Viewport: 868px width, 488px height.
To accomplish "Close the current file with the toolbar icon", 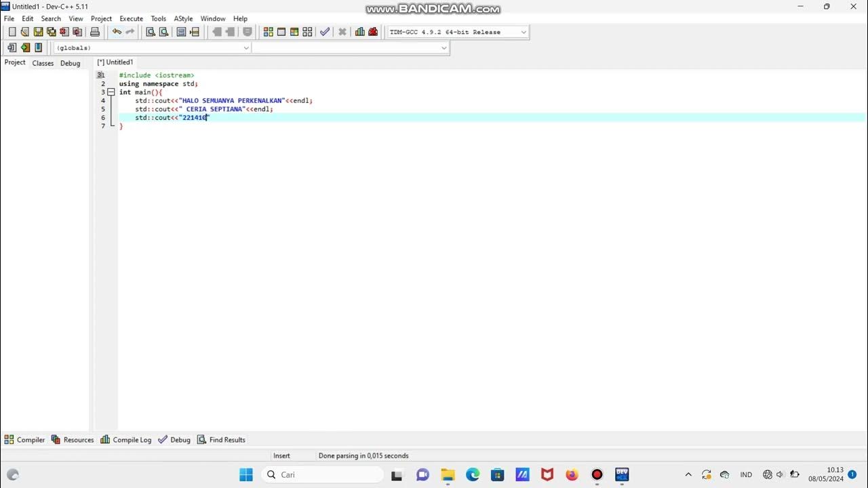I will tap(64, 32).
